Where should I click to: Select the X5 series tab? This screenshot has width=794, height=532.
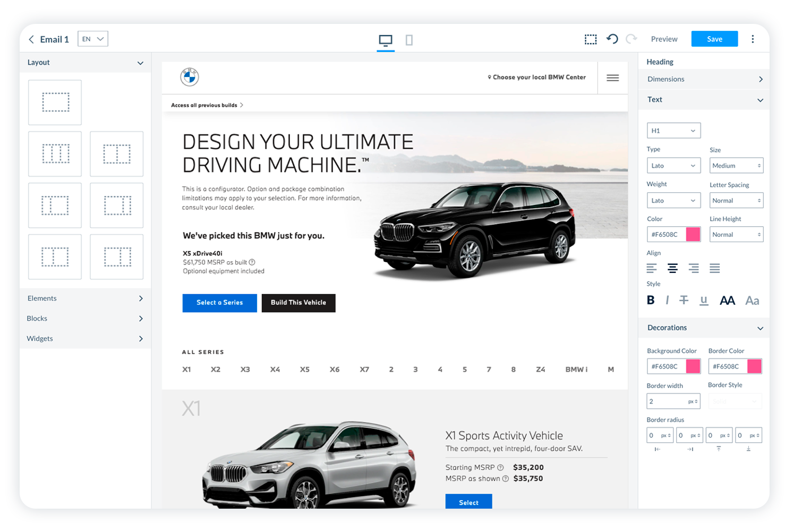(304, 370)
